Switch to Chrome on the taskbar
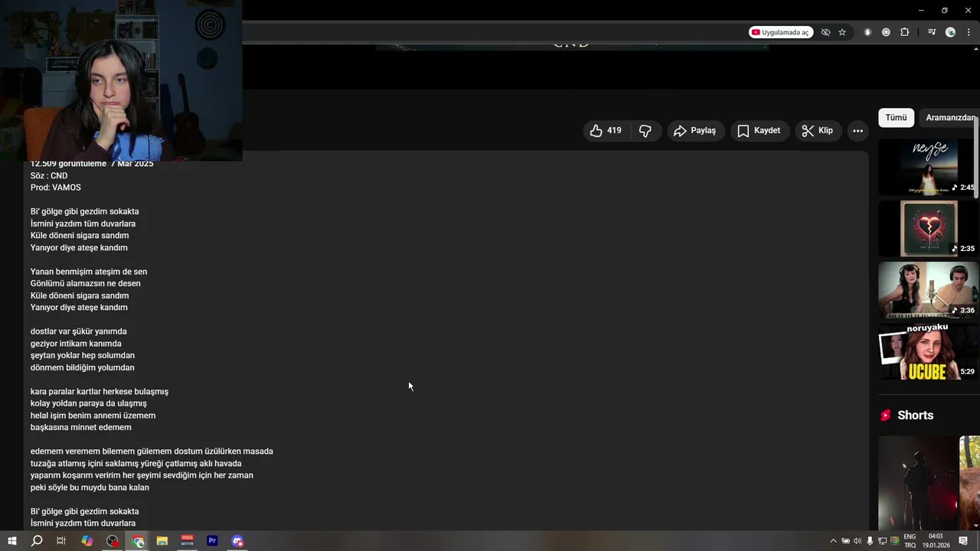The image size is (980, 551). (138, 541)
